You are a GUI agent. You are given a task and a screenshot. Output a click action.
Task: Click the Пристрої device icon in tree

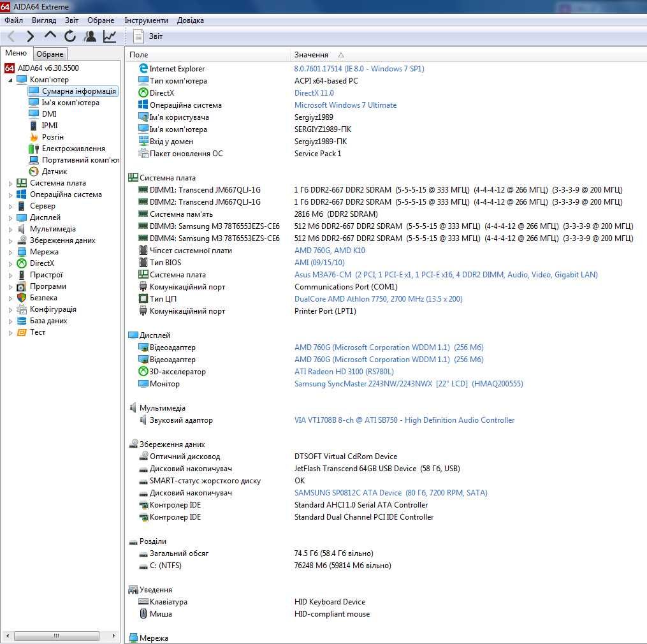pos(22,275)
